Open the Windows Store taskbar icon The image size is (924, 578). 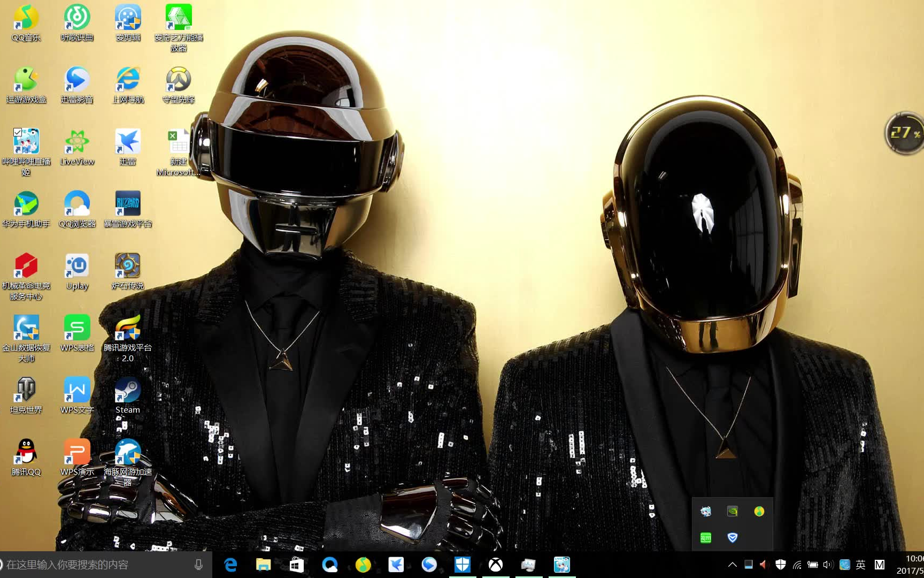pos(297,565)
